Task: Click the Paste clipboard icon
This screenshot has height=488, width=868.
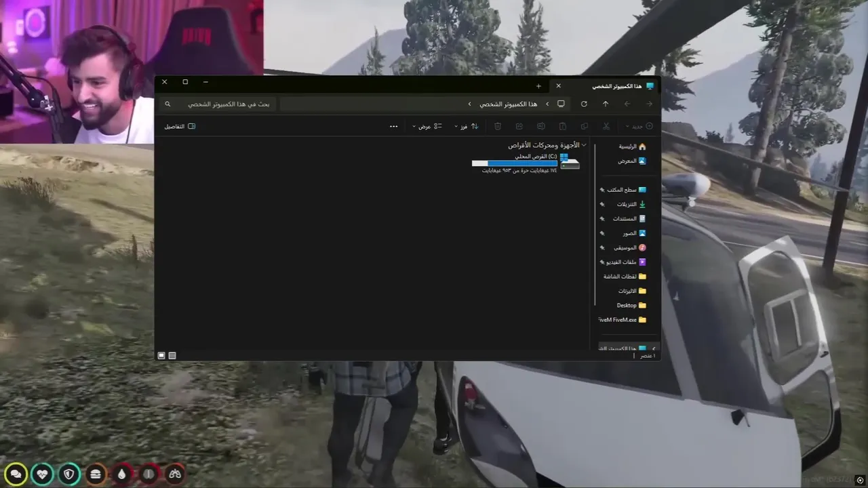Action: (x=563, y=126)
